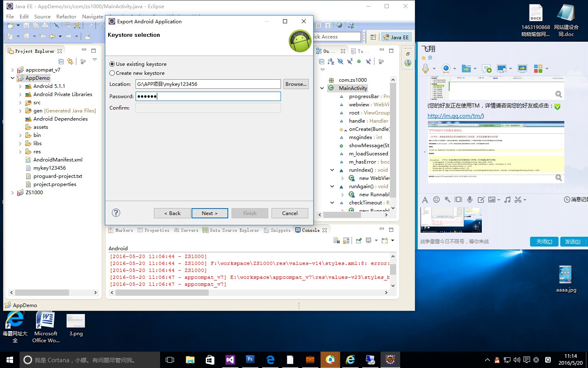The height and width of the screenshot is (368, 588).
Task: Toggle Hide Fields icon in Outline view
Action: (341, 61)
